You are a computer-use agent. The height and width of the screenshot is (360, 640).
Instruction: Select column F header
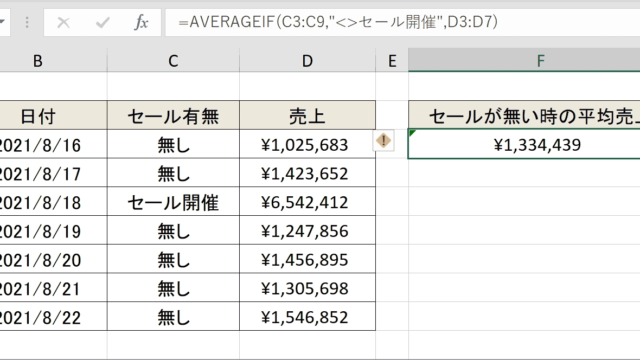[524, 61]
